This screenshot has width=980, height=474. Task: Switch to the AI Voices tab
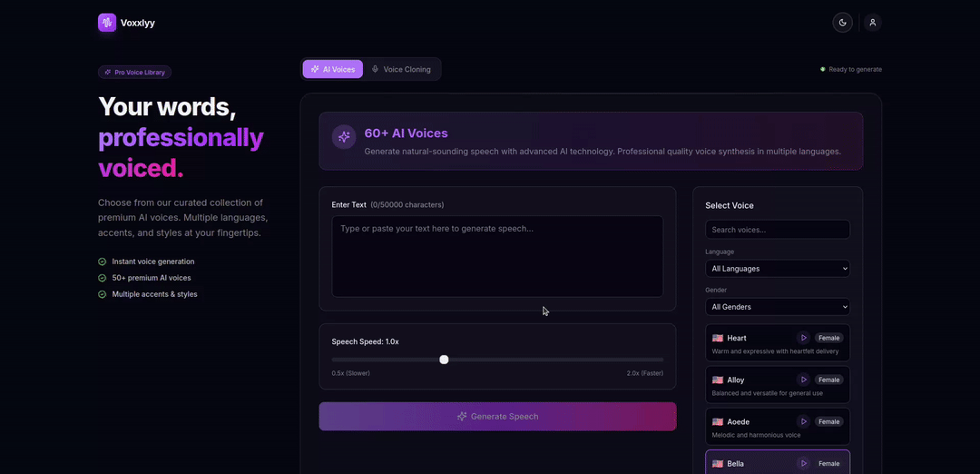click(x=333, y=69)
